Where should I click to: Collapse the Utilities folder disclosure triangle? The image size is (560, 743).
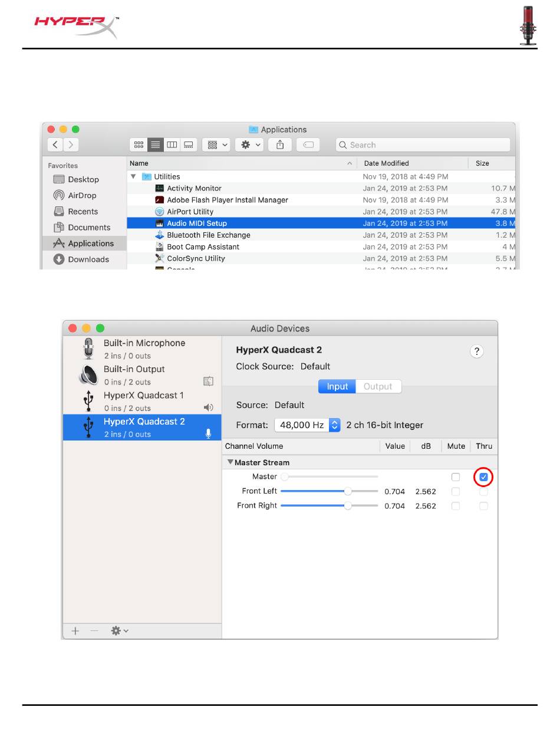pyautogui.click(x=133, y=177)
